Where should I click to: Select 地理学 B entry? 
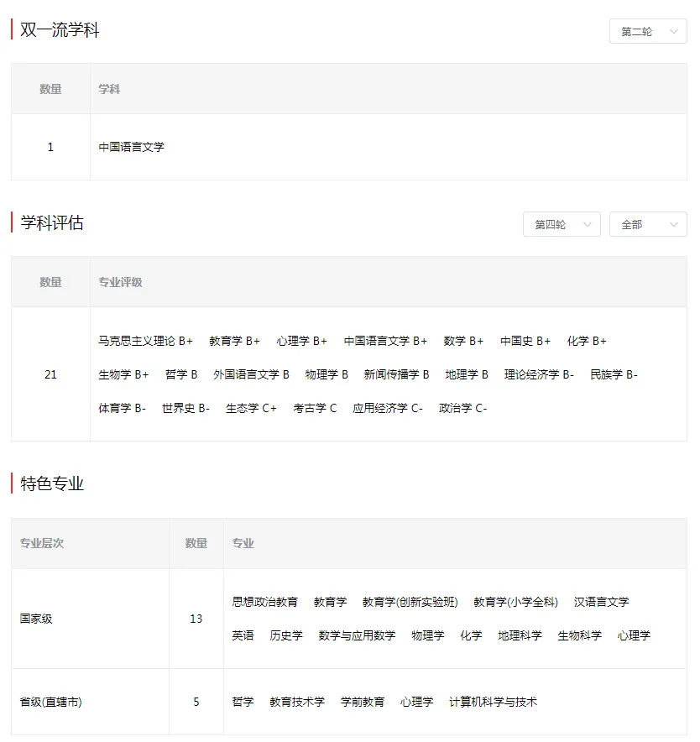[467, 375]
